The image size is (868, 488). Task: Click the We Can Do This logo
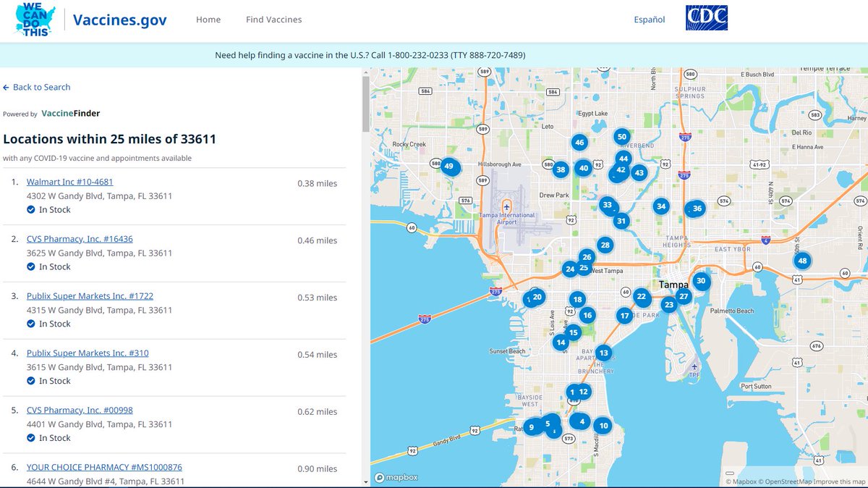(35, 20)
